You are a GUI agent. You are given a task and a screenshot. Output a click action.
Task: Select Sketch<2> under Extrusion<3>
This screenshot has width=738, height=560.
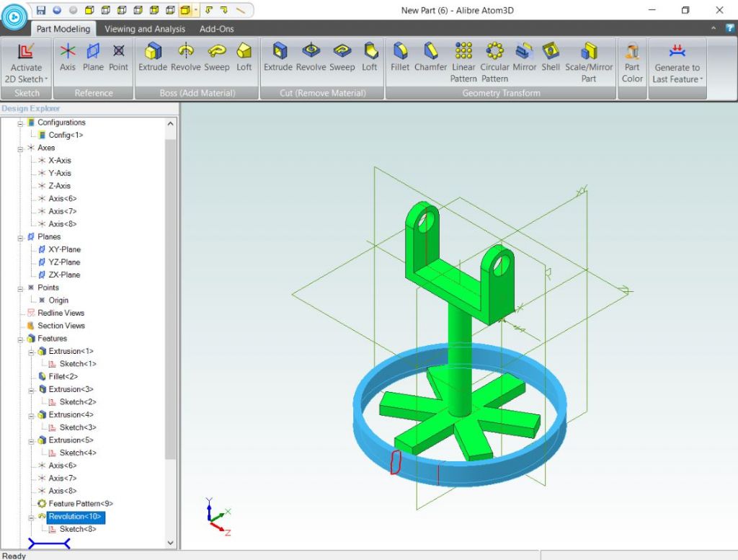(x=78, y=402)
